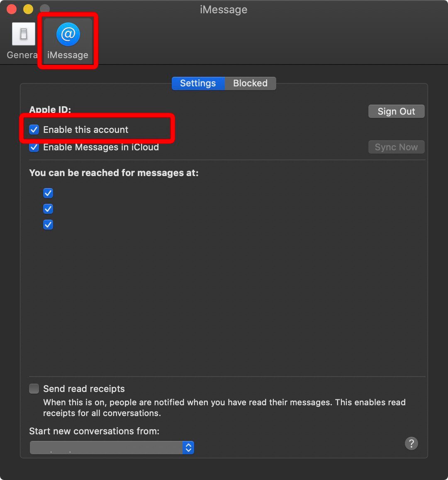Uncheck the third reachable address checkbox
448x480 pixels.
point(48,225)
